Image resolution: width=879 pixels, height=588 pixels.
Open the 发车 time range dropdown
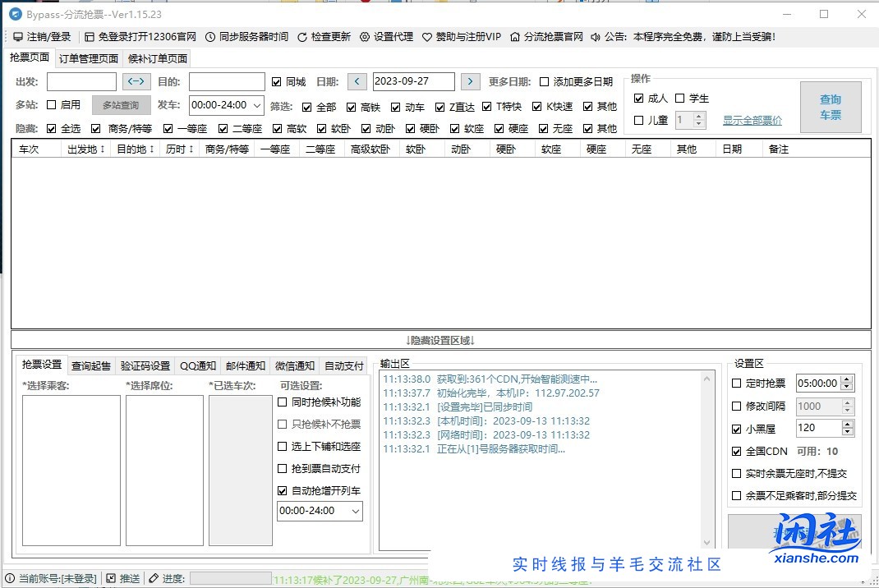point(257,104)
